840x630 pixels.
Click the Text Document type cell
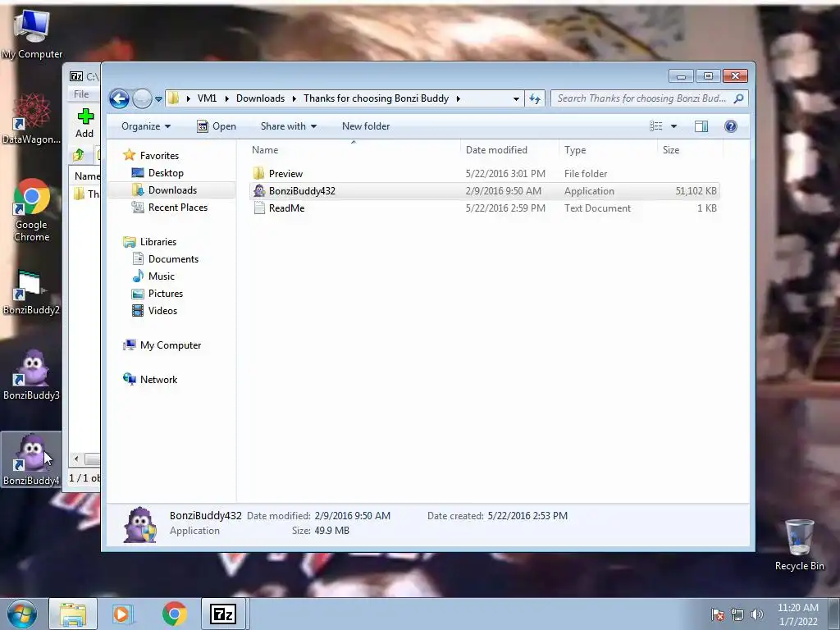point(597,208)
